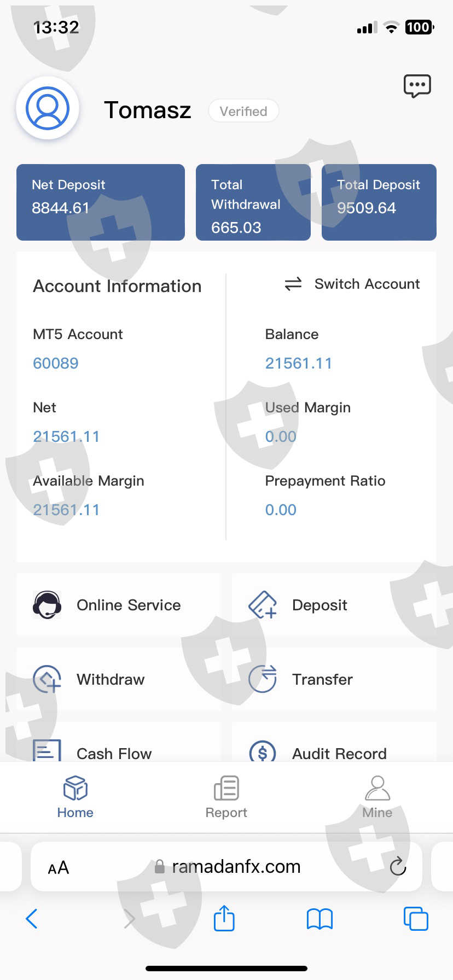Tap the Home cube icon

pos(75,788)
